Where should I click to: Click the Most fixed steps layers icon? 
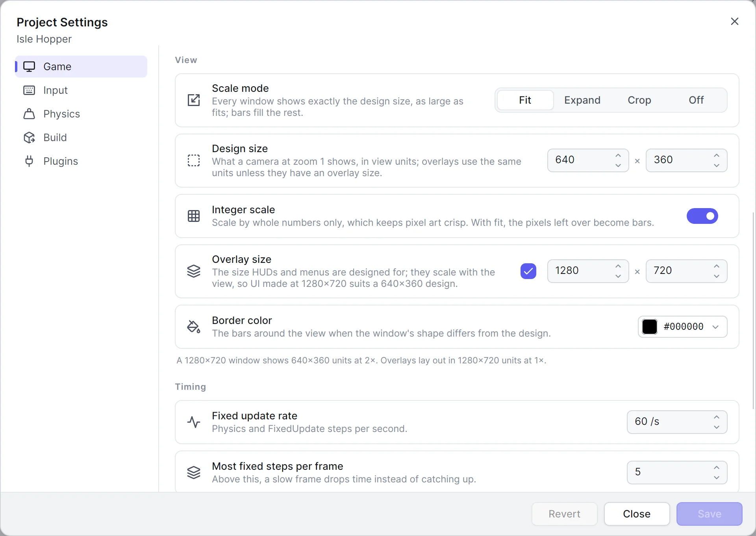[194, 473]
